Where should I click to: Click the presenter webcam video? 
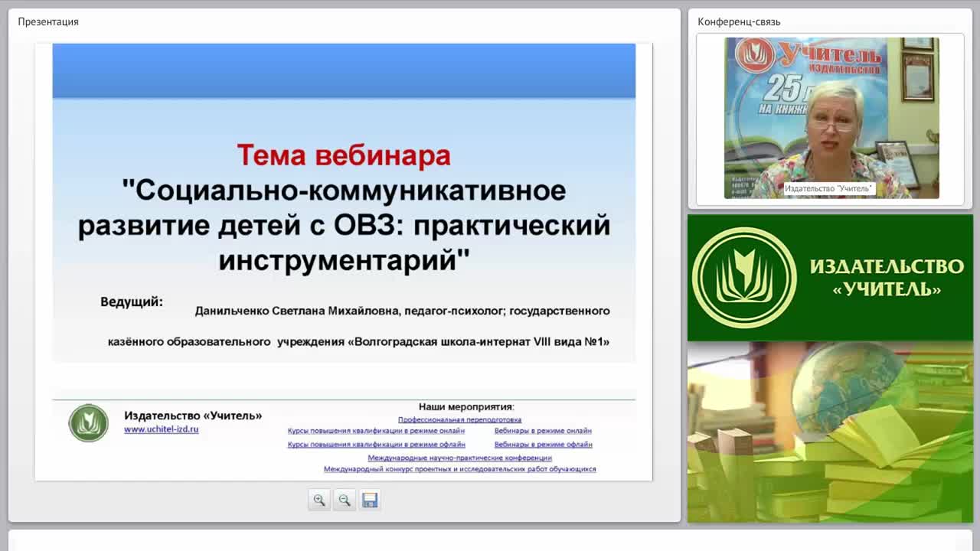point(831,118)
